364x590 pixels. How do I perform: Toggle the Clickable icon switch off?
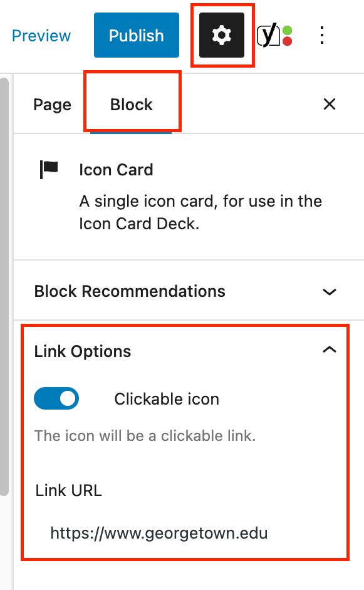point(56,398)
